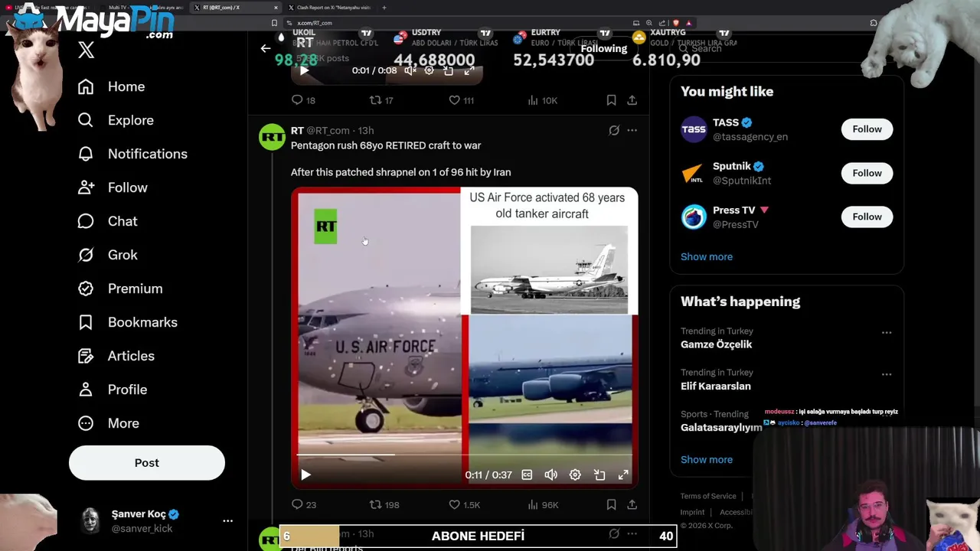
Task: Click the Articles icon in sidebar
Action: (86, 356)
